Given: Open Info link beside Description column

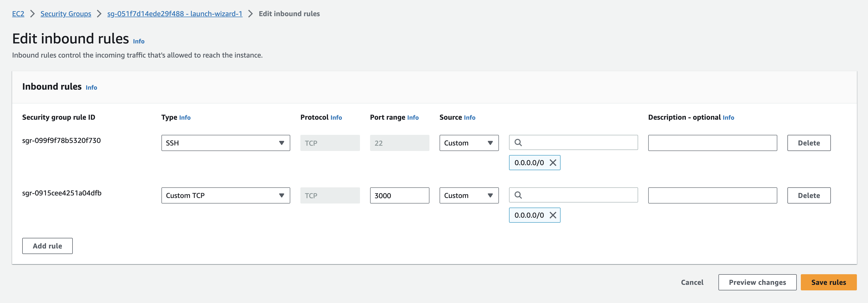Looking at the screenshot, I should [728, 117].
